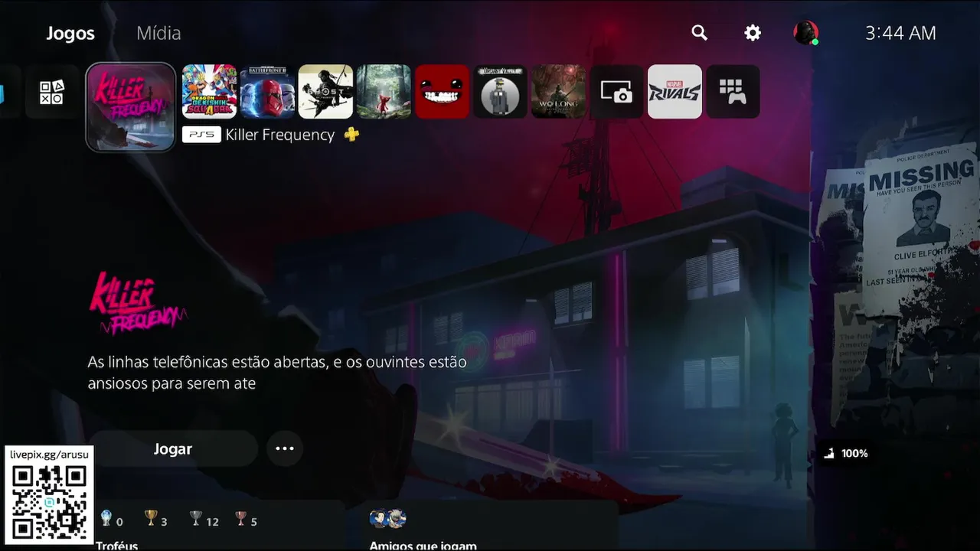Click the silver trophy icon showing 12
Screen dimensions: 980x551
196,519
